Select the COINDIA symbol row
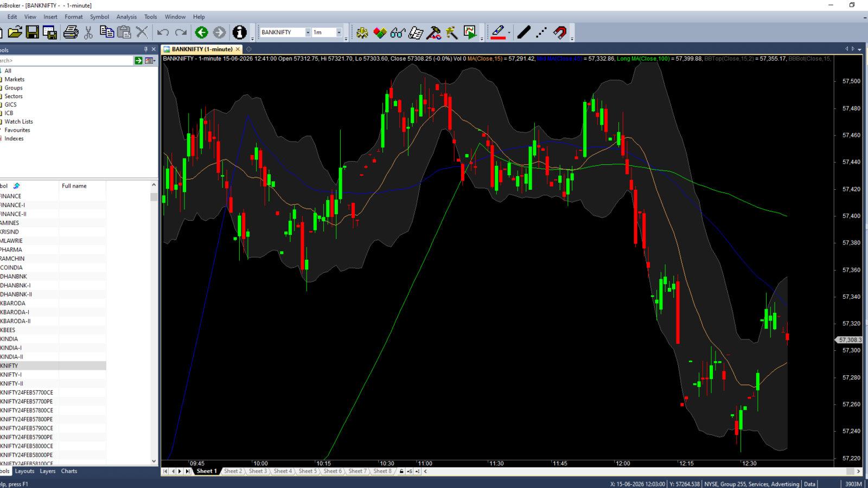The image size is (868, 488). tap(53, 268)
